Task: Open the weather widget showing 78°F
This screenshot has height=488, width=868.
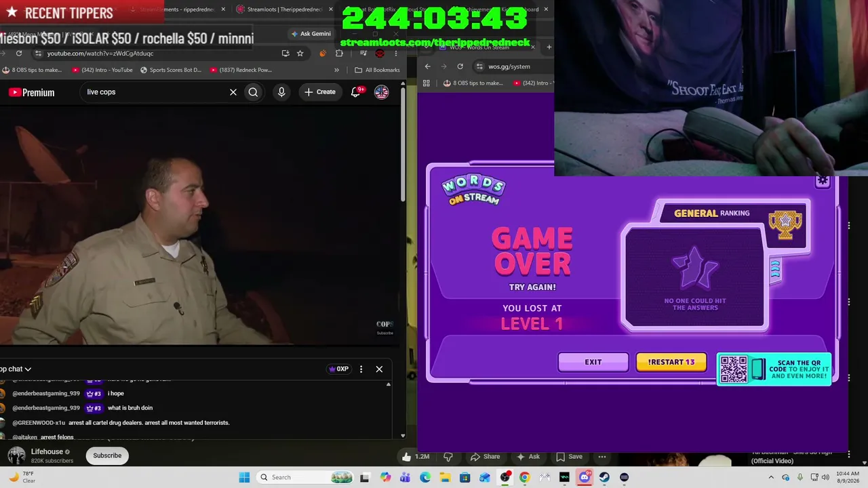Action: pos(22,477)
